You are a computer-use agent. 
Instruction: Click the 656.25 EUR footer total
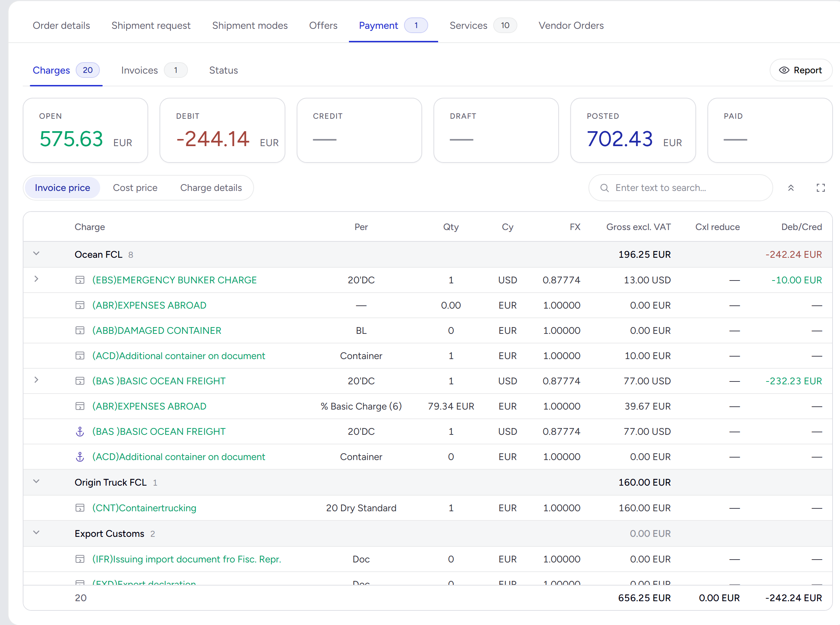644,598
